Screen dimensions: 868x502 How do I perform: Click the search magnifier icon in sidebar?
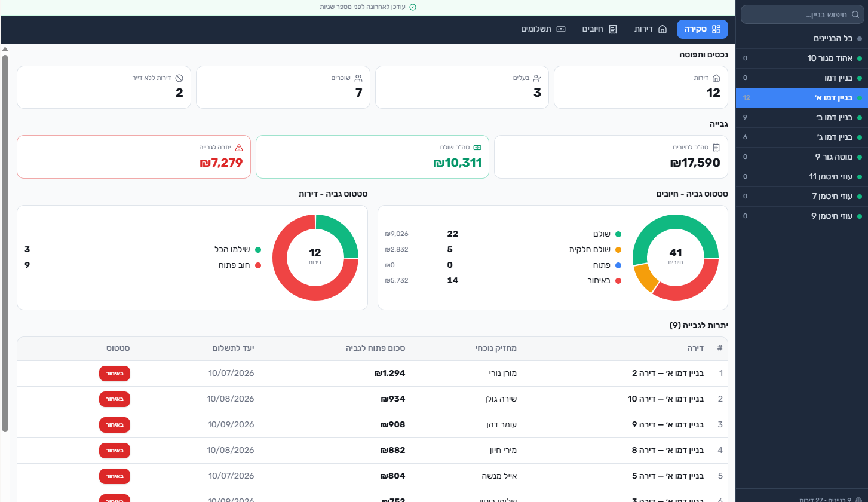pos(855,14)
